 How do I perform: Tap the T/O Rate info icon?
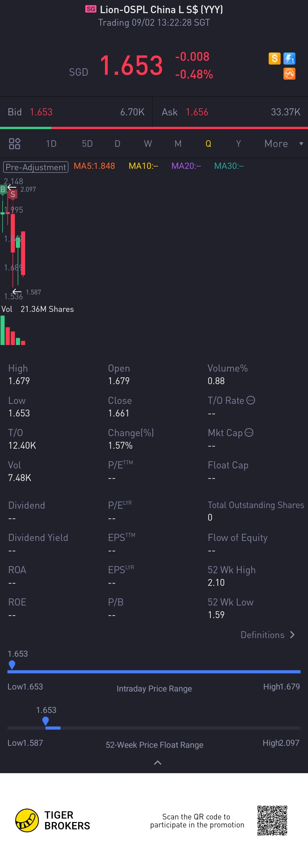[251, 400]
